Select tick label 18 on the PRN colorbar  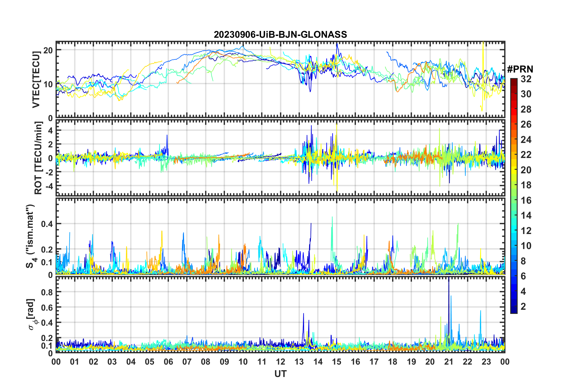tap(526, 185)
